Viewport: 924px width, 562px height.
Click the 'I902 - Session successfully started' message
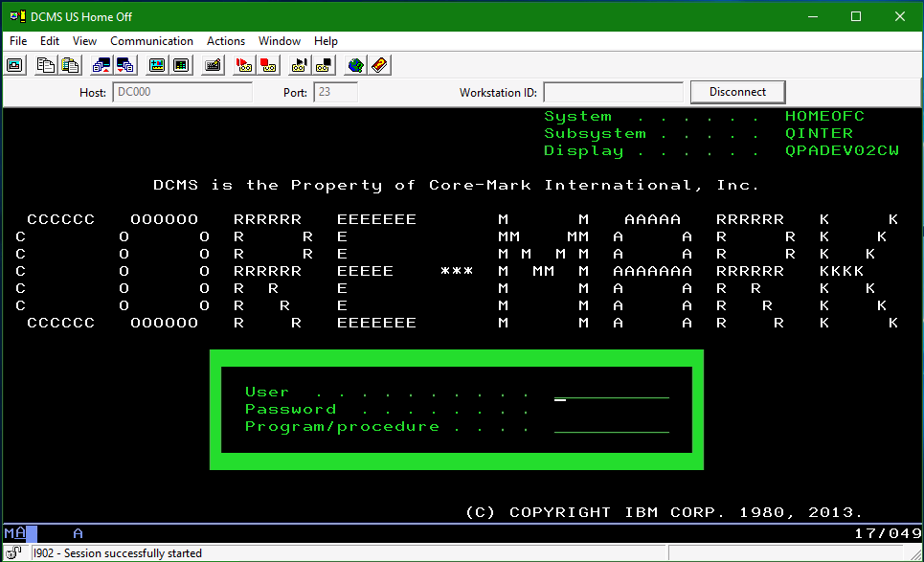117,553
